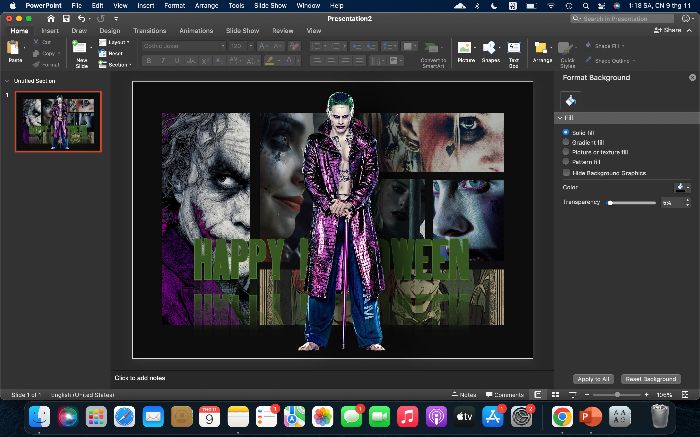
Task: Open the Layout dropdown
Action: click(x=114, y=42)
